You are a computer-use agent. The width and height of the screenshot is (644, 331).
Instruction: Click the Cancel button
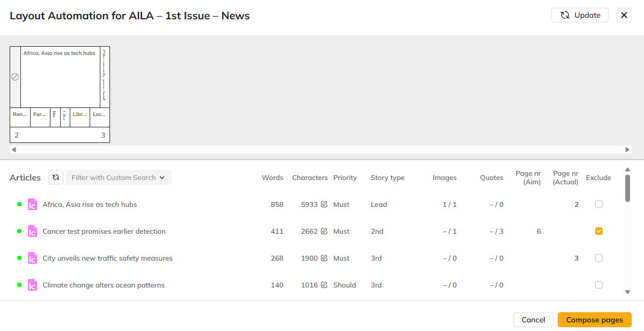tap(533, 320)
